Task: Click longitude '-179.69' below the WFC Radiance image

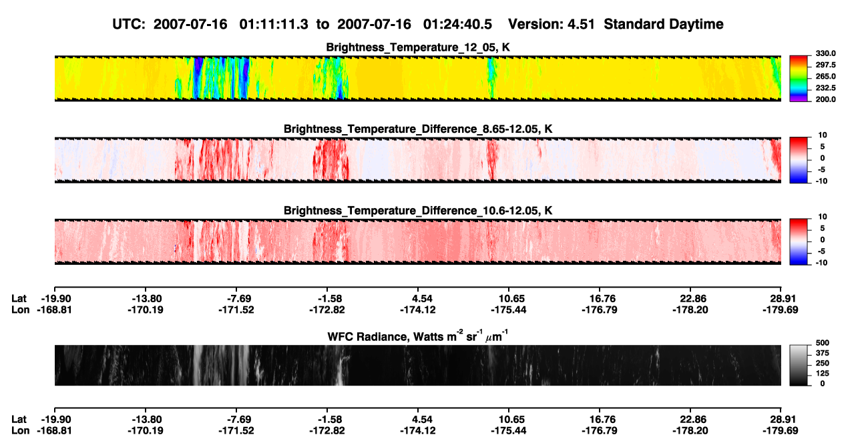Action: click(x=781, y=430)
